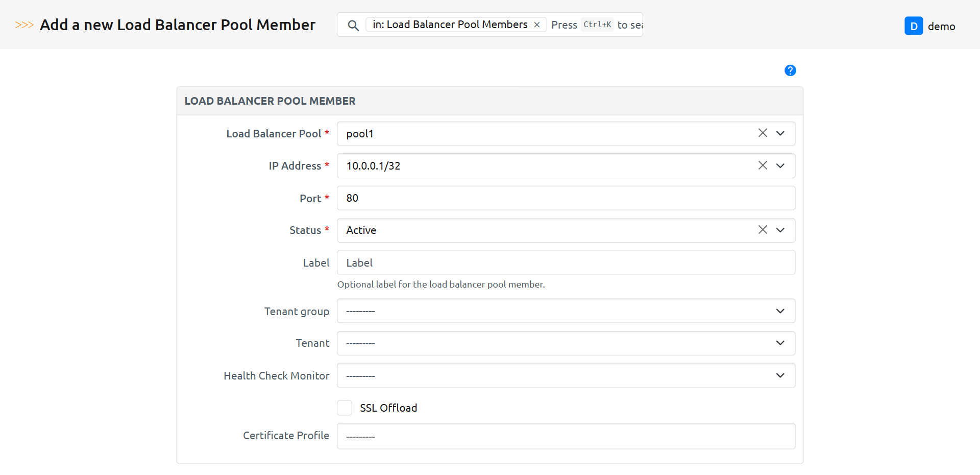The height and width of the screenshot is (475, 980).
Task: Clear the Active status selection
Action: click(763, 230)
